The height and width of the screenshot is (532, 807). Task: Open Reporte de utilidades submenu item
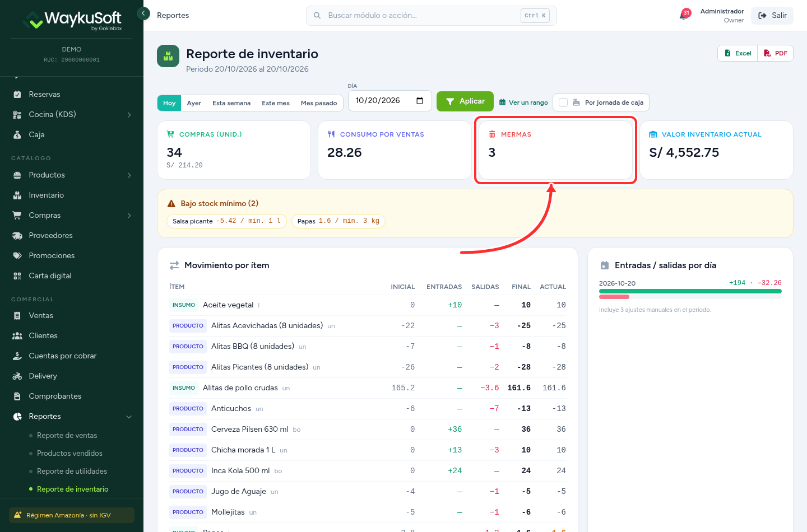pos(72,471)
